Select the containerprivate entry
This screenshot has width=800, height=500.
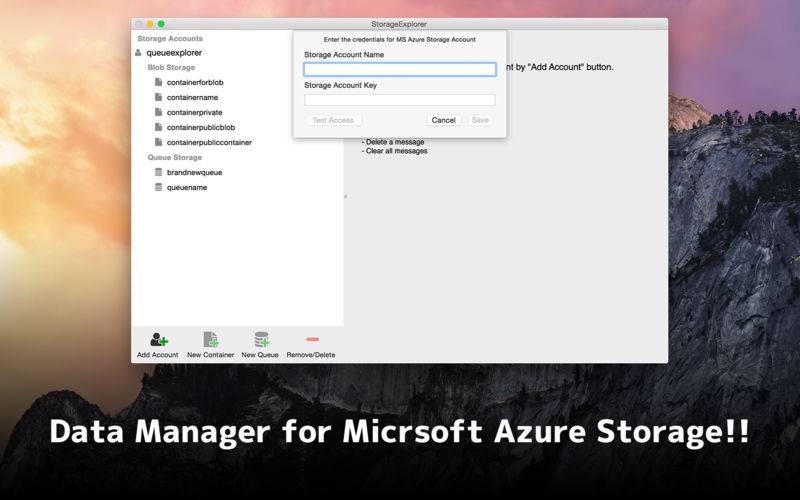[x=194, y=112]
